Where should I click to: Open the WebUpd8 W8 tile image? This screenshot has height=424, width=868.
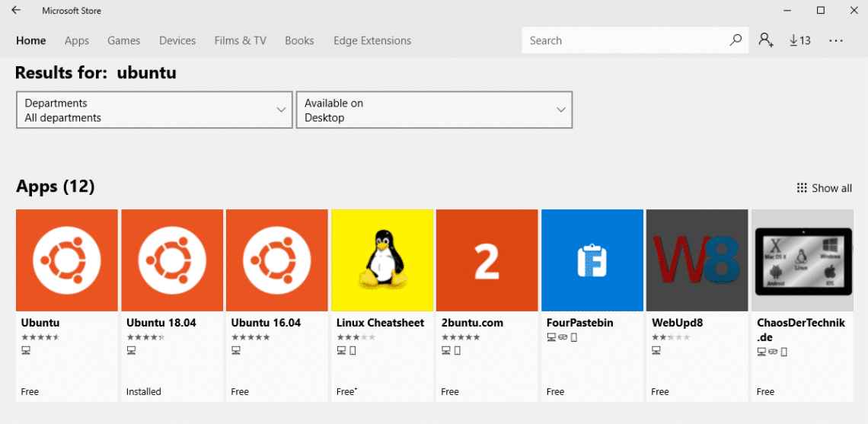point(697,260)
